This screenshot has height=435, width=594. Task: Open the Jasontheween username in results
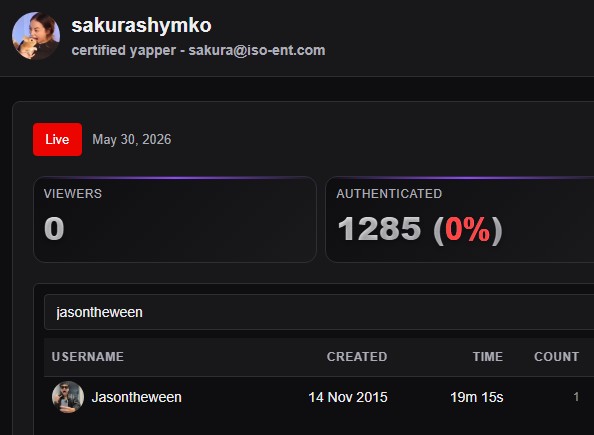(137, 397)
